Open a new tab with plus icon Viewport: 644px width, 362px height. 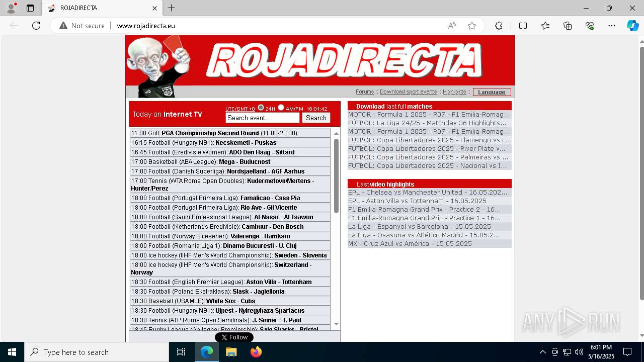tap(172, 8)
